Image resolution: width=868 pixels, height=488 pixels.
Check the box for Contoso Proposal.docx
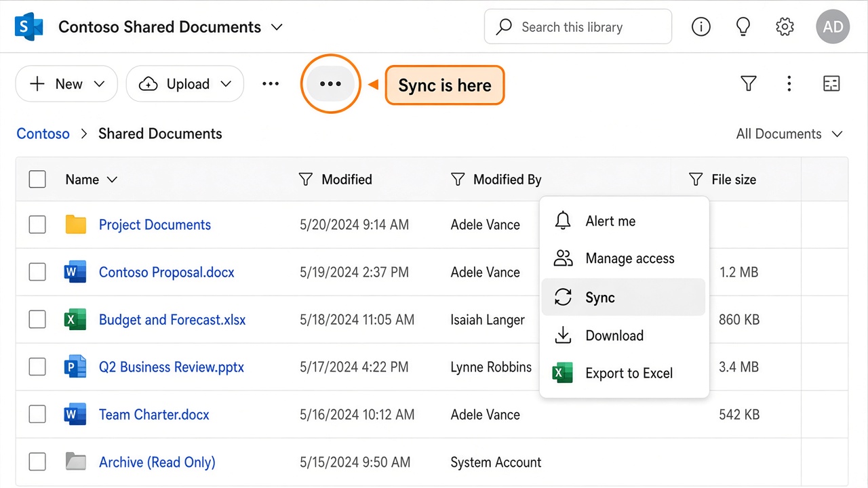click(x=37, y=272)
